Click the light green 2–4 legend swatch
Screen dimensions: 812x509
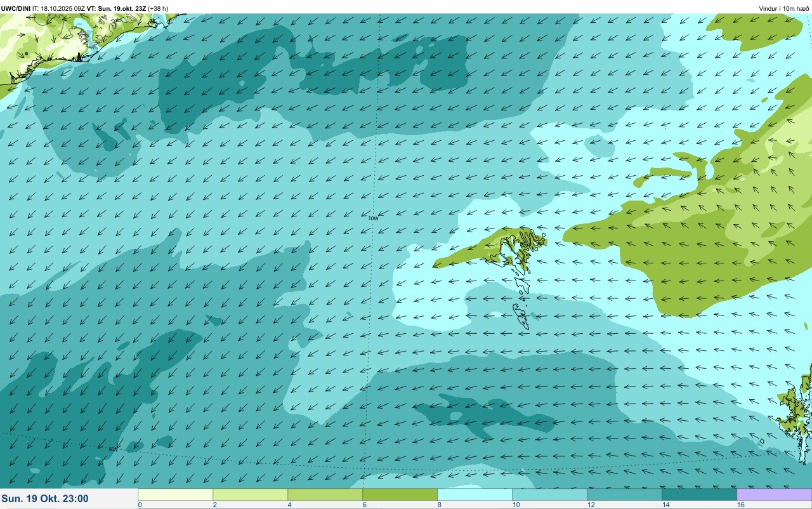[251, 494]
